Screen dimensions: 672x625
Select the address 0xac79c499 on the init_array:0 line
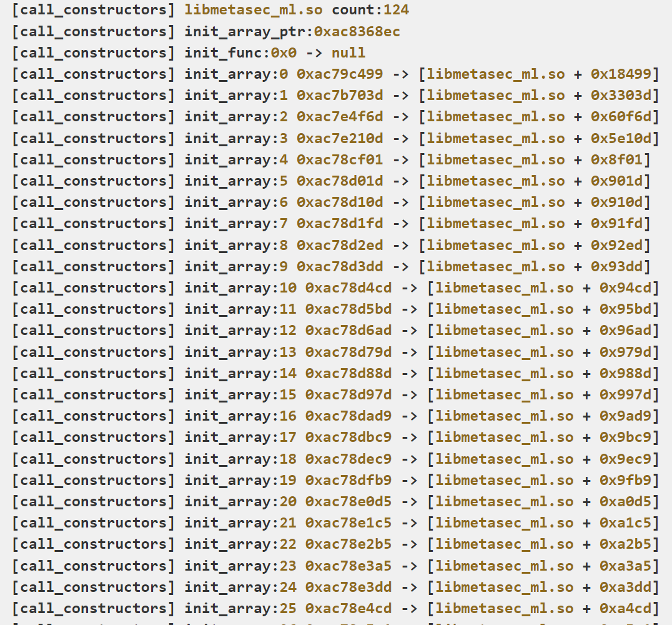coord(340,74)
